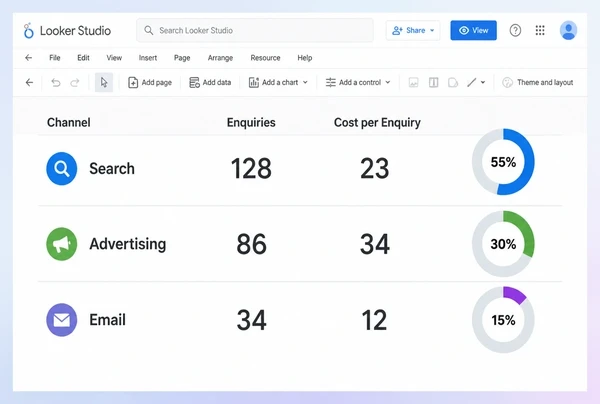The image size is (600, 404).
Task: Expand the Add a control dropdown arrow
Action: (x=388, y=82)
